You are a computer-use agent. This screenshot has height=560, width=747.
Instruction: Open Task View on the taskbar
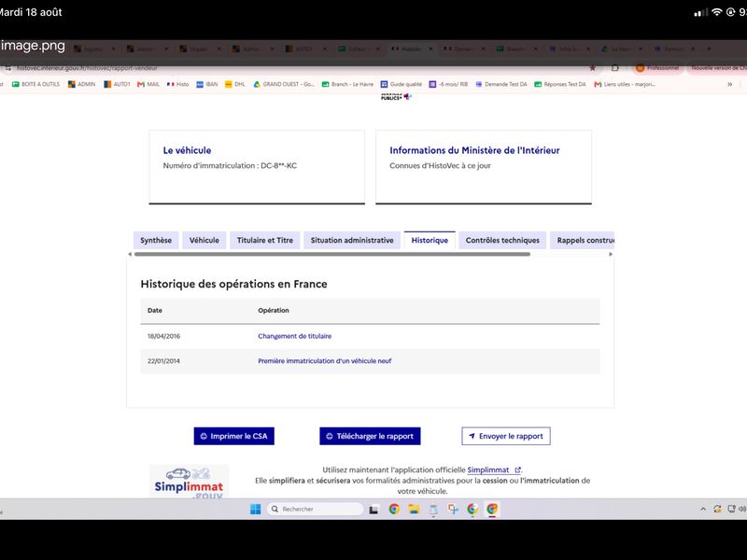click(x=373, y=510)
